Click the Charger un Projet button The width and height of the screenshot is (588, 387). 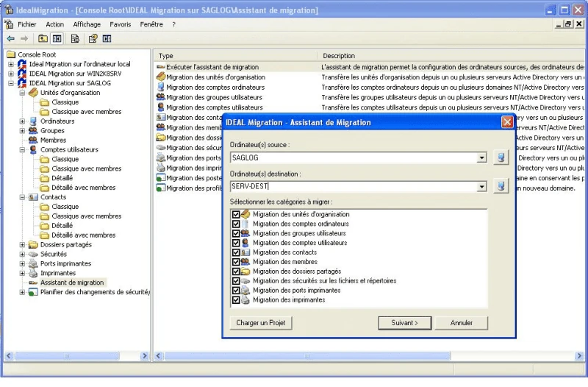click(x=261, y=323)
